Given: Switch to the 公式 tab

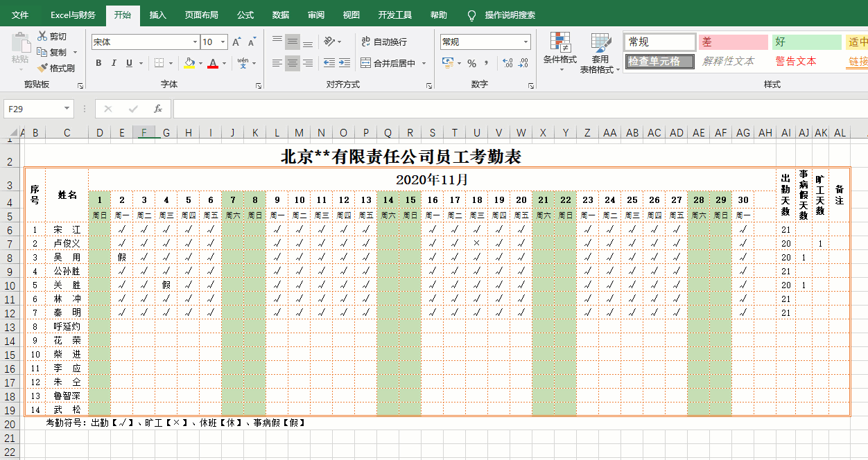Looking at the screenshot, I should (245, 15).
